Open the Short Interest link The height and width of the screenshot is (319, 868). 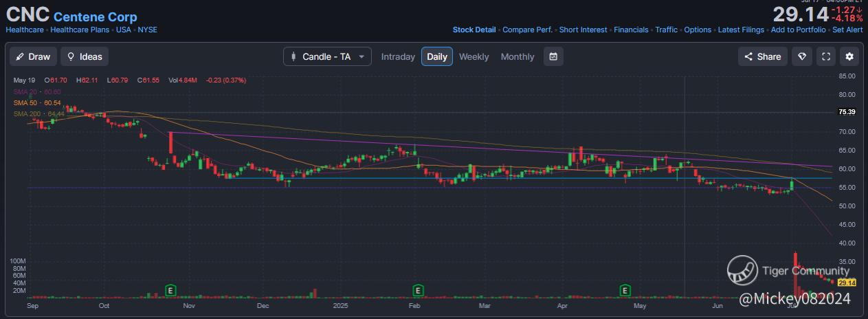(583, 30)
